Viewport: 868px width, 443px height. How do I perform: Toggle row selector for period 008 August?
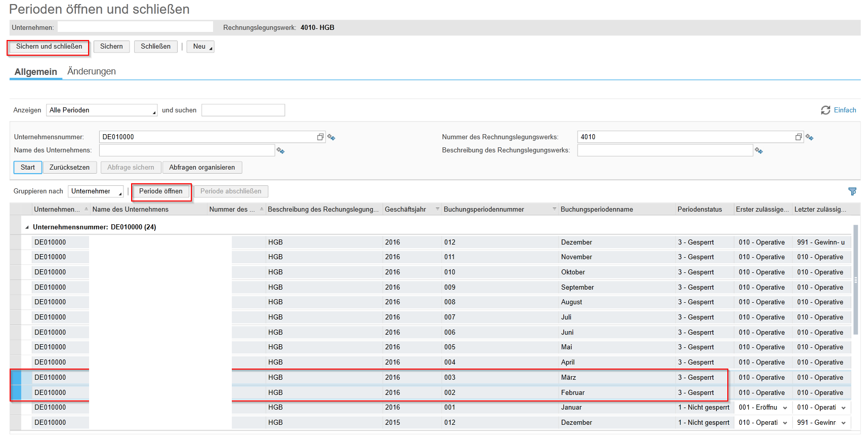16,302
